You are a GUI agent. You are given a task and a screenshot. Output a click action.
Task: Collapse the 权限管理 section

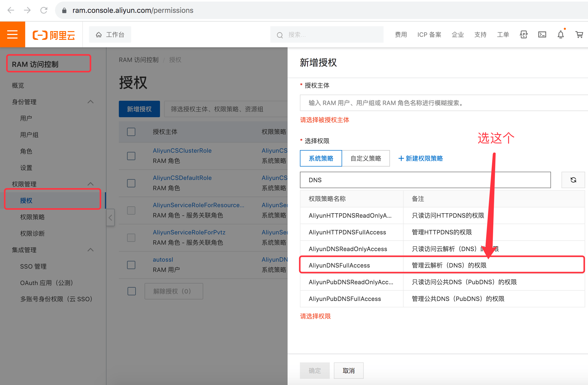point(91,184)
